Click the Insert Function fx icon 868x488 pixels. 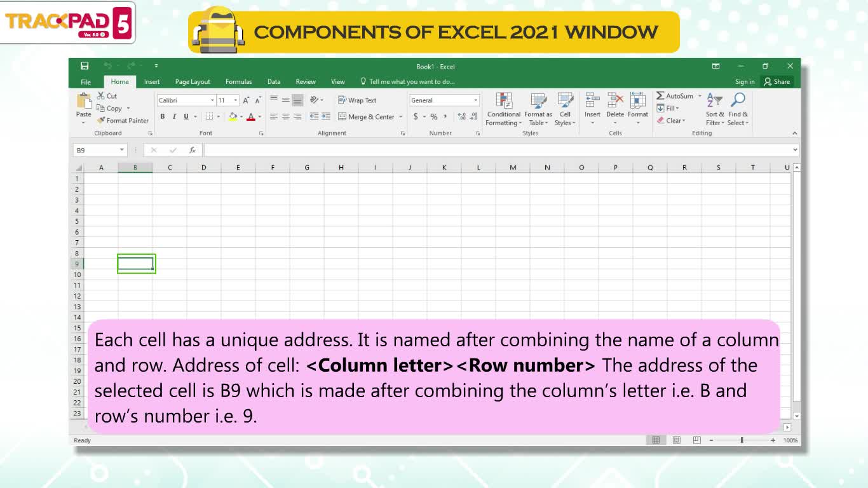click(x=192, y=151)
